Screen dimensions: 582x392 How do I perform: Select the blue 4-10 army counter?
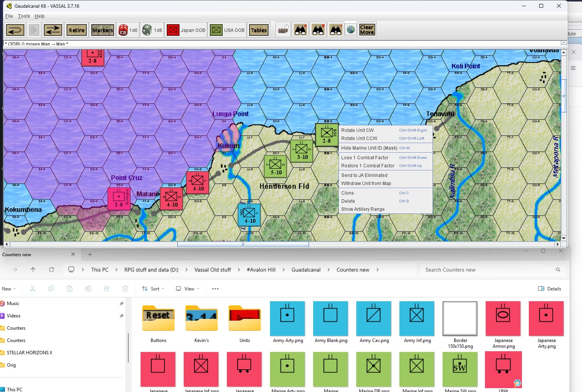pos(249,215)
